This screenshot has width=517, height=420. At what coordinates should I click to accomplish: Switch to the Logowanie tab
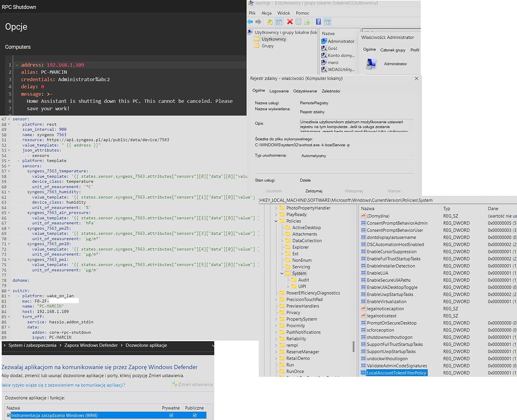[279, 91]
